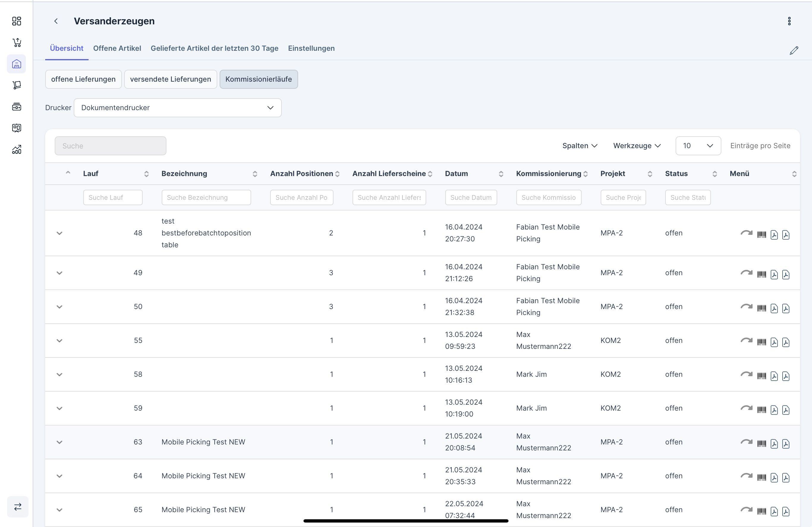This screenshot has width=812, height=527.
Task: Click the barcode icon for Lauf 48
Action: point(761,235)
